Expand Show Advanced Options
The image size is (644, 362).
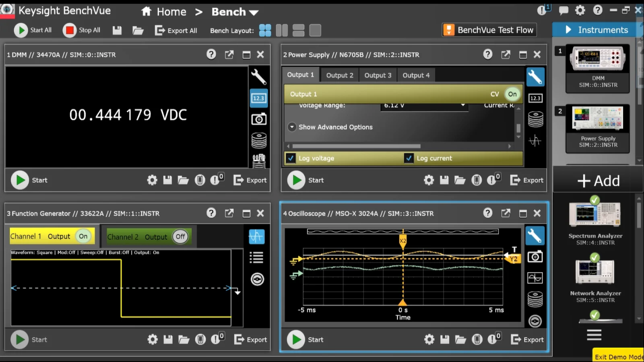click(292, 127)
